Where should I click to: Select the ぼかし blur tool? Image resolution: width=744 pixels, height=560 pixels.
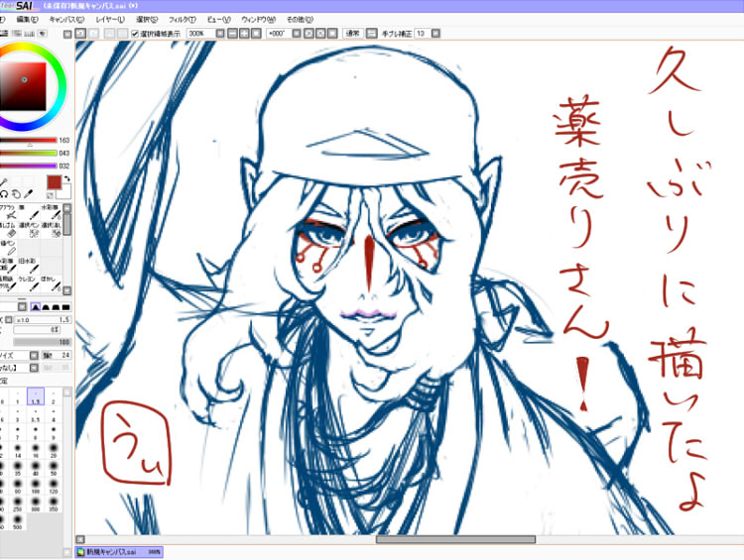[x=52, y=283]
